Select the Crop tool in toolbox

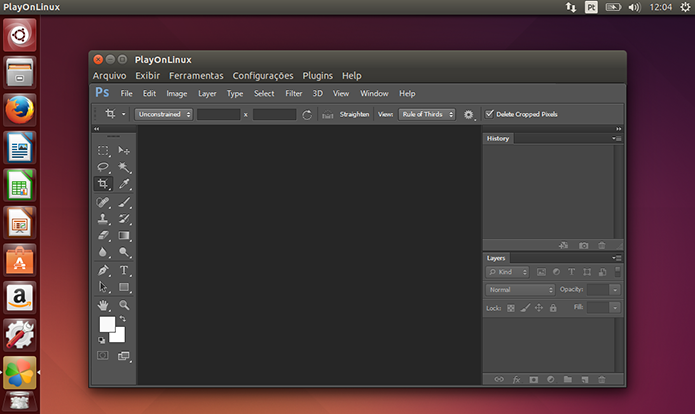pyautogui.click(x=103, y=184)
